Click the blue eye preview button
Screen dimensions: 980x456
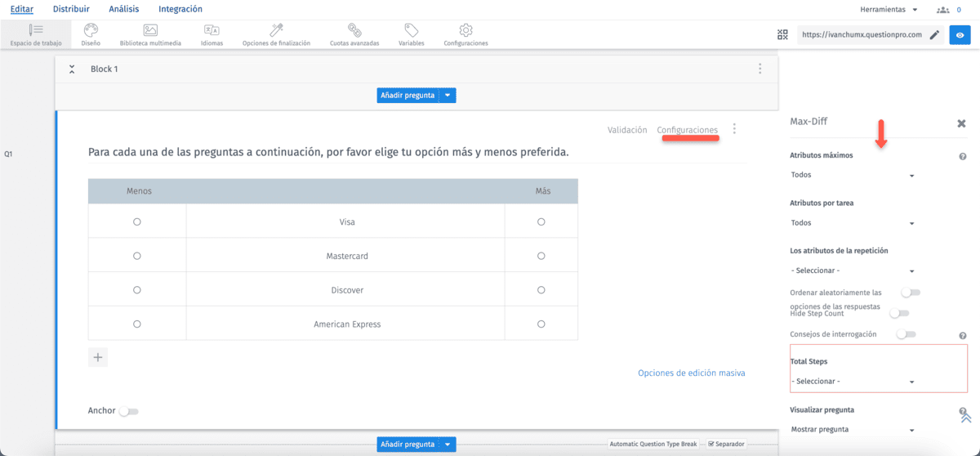960,35
